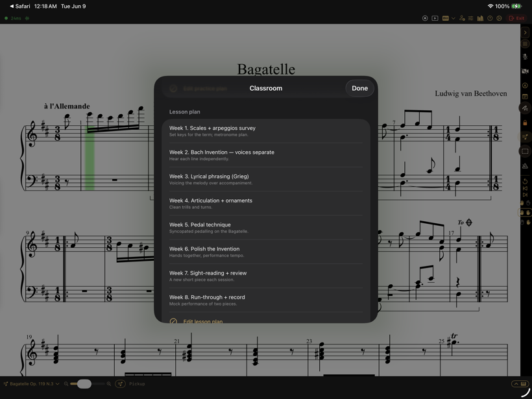The image size is (532, 399).
Task: Click the skip to next icon
Action: (526, 195)
